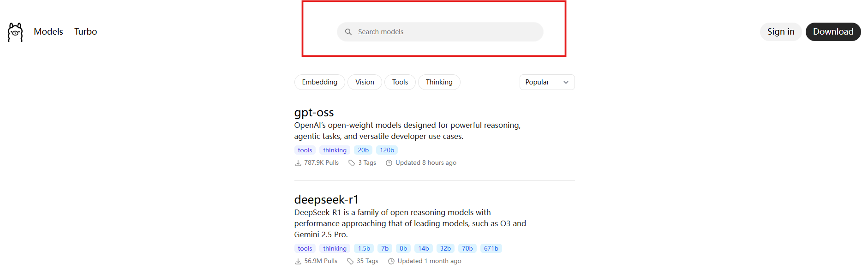
Task: Open the deepseek-r1 model page
Action: [326, 199]
